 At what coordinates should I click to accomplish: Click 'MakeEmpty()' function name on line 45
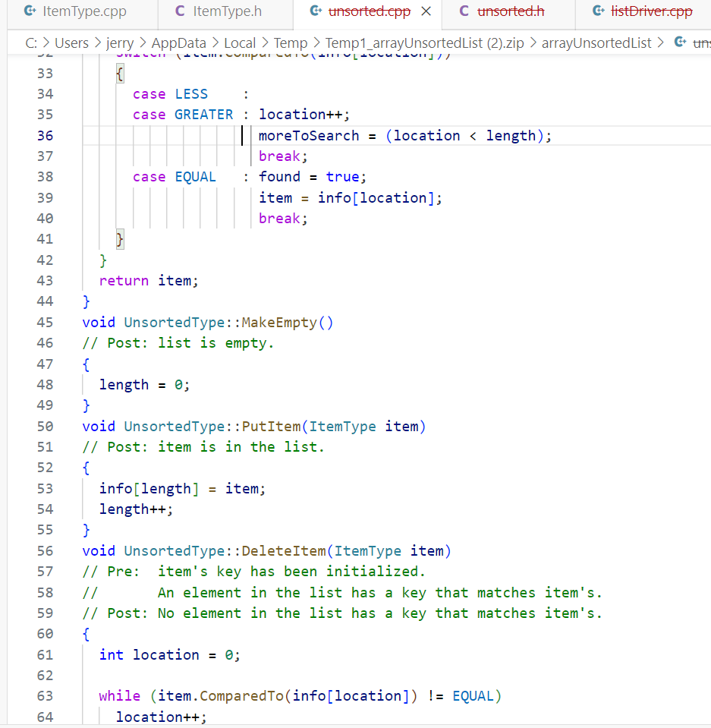pos(288,322)
